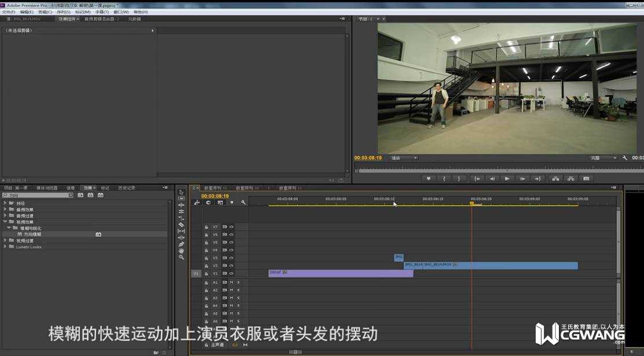Select the purple clip on track V1

[341, 273]
